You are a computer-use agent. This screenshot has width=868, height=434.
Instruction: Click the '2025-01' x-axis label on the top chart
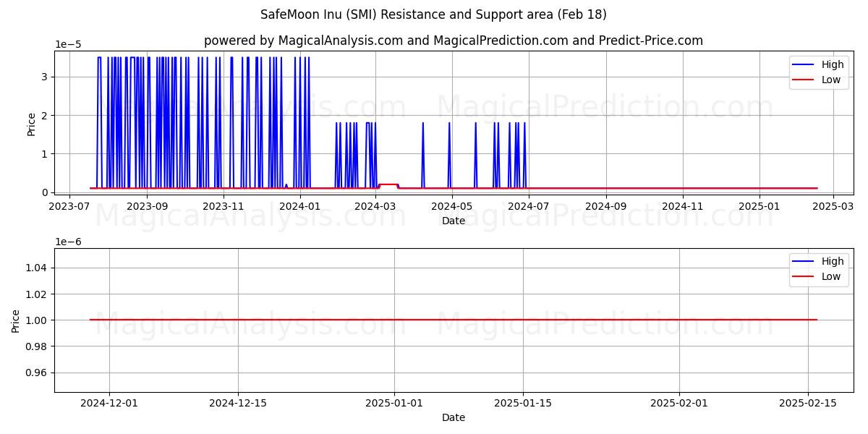[x=759, y=206]
